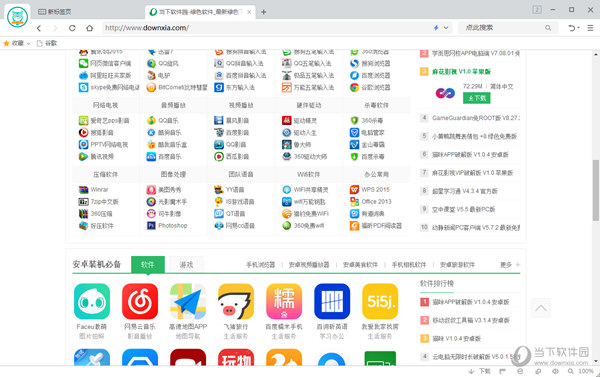The width and height of the screenshot is (600, 377).
Task: Open the yellow 5i5j app icon
Action: (x=380, y=302)
